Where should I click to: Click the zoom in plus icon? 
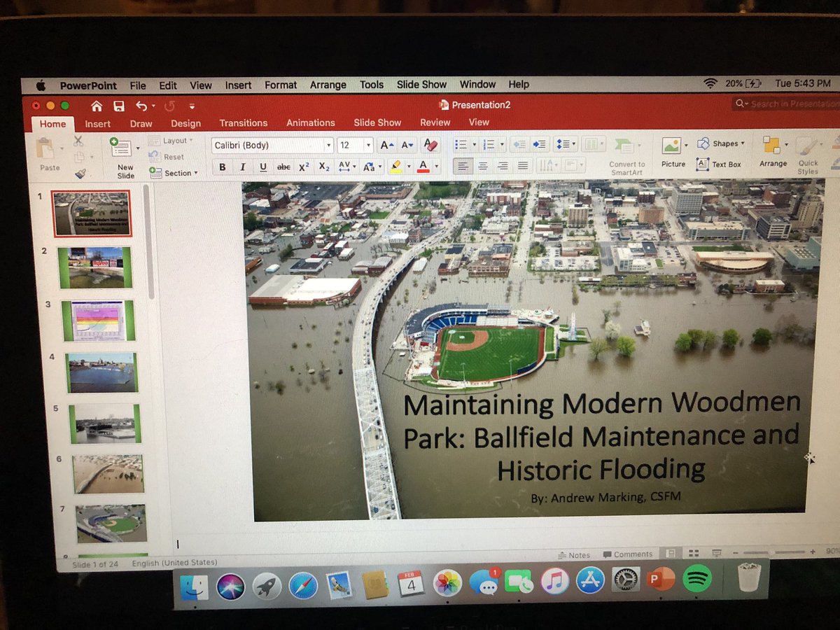pyautogui.click(x=813, y=552)
